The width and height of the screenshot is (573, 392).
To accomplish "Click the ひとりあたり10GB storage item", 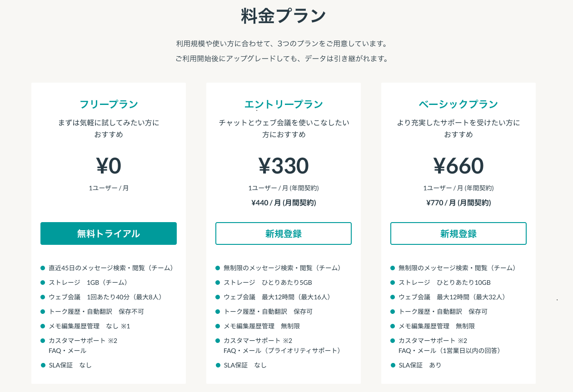I will 444,283.
